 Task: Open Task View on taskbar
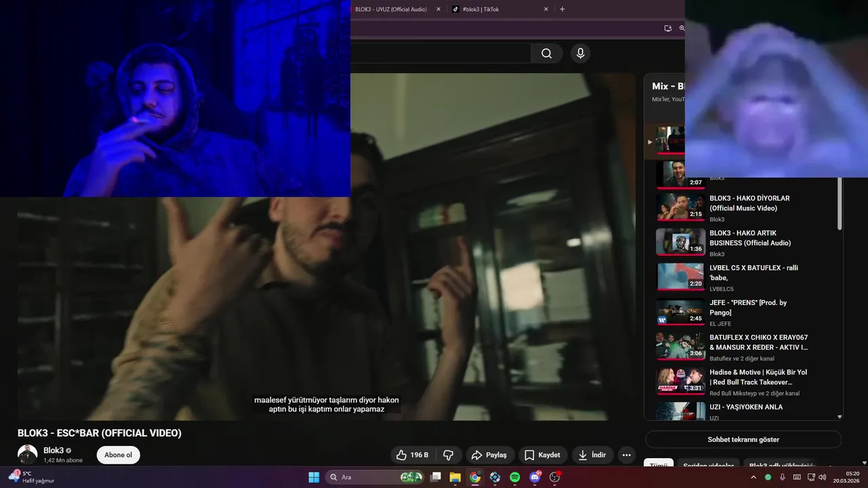(x=436, y=477)
